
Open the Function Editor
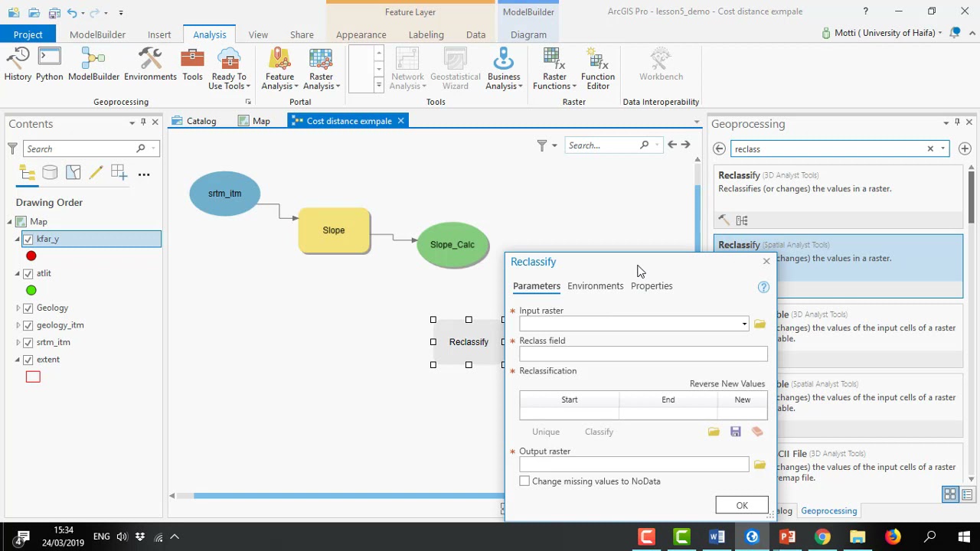598,69
